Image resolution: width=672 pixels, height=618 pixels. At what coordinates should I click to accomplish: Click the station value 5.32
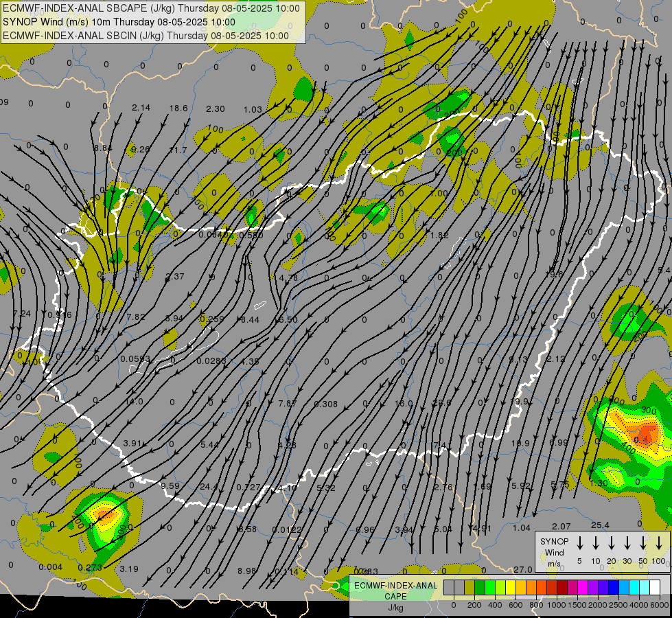326,488
